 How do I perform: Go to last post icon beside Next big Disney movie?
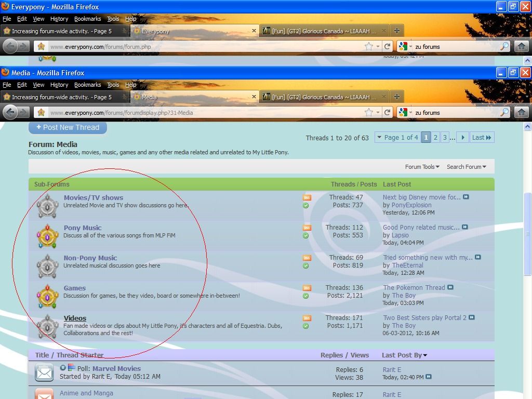(x=466, y=197)
